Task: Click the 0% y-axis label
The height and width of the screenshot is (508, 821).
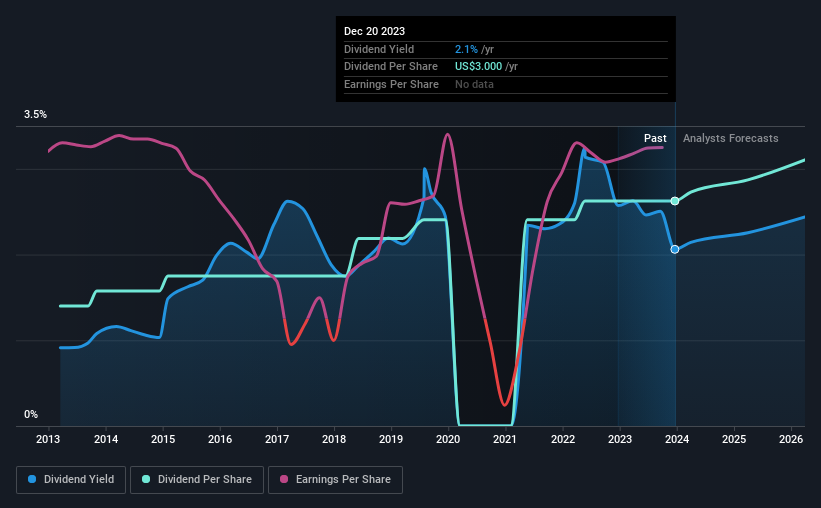Action: point(31,414)
